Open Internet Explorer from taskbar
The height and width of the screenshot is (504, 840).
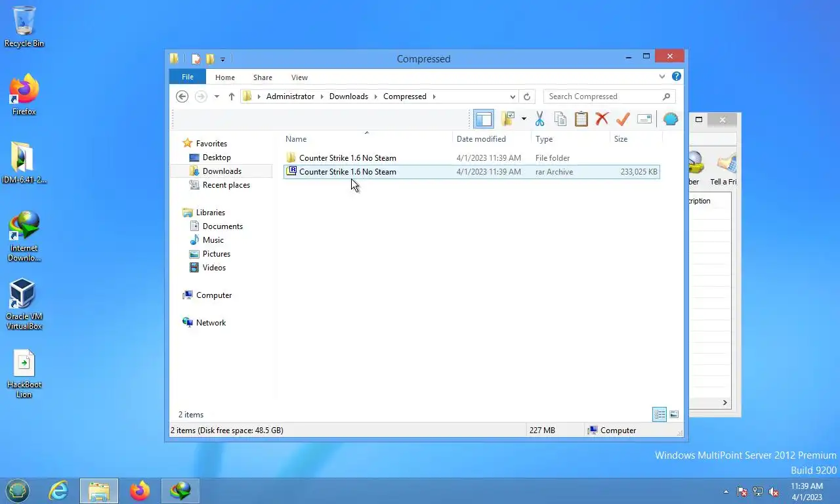[x=58, y=490]
